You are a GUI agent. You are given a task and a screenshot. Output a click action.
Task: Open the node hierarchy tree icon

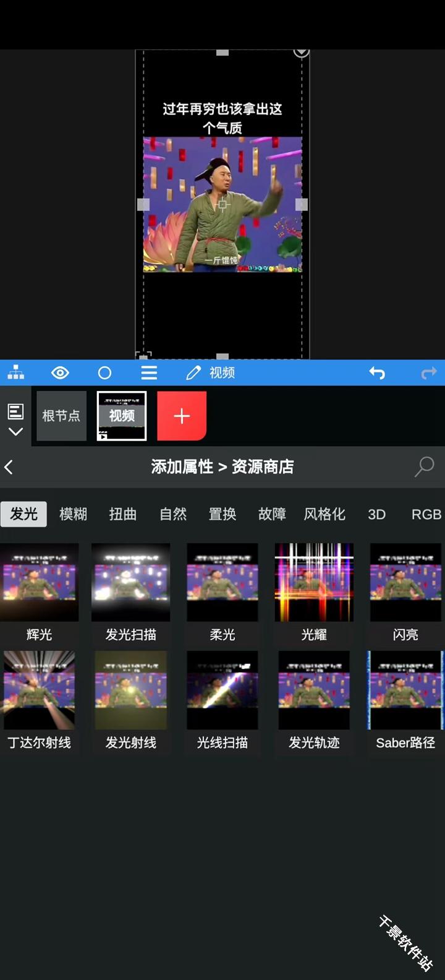tap(16, 372)
